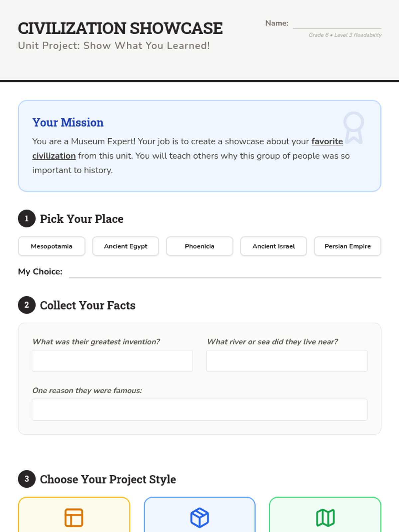Pick the Phoenicia option
Screen dimensions: 399x532
tap(199, 246)
